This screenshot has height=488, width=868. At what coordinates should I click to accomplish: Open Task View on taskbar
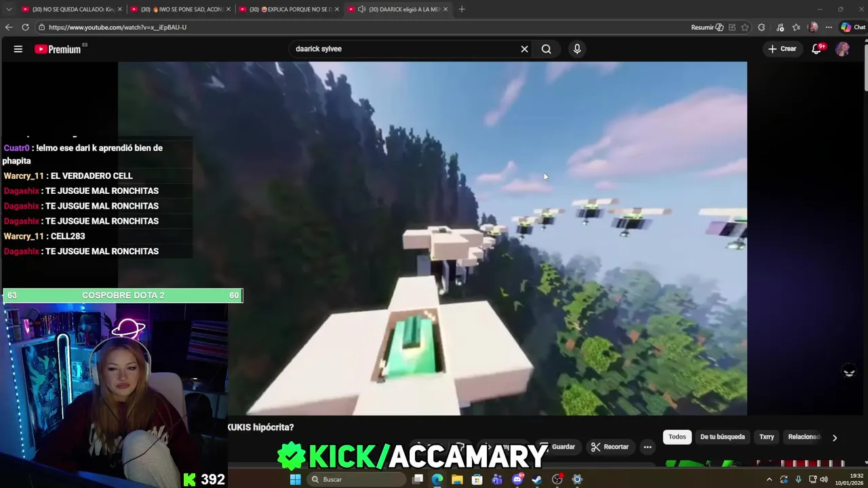coord(418,479)
